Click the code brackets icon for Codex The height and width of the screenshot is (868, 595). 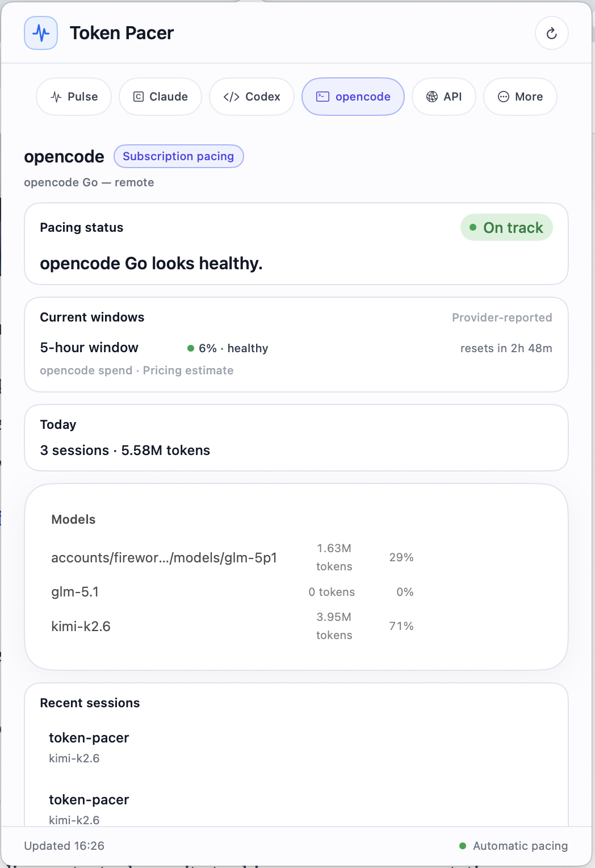pos(232,97)
